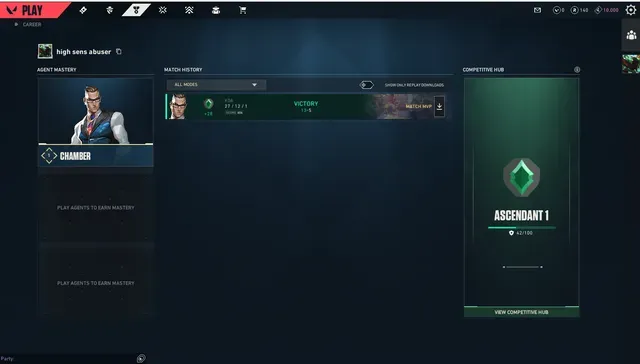Screen dimensions: 640x364
Task: Click the MATCH HISTORY section header
Action: (183, 70)
